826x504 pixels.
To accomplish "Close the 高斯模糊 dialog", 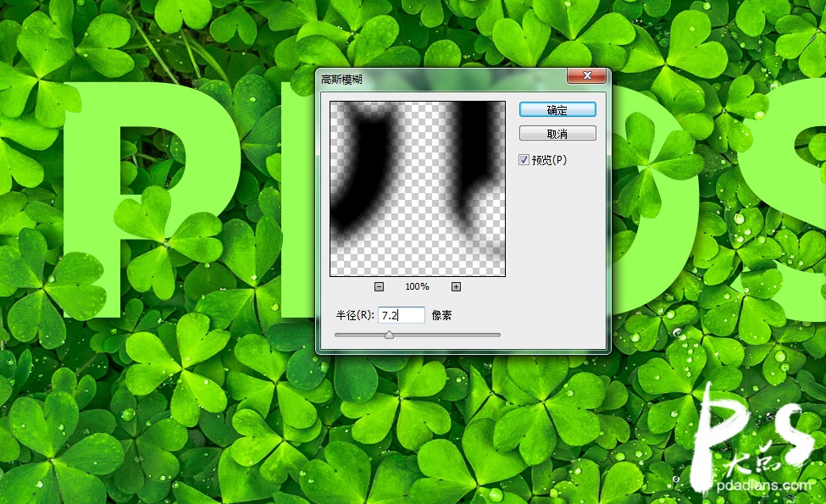I will click(x=587, y=76).
